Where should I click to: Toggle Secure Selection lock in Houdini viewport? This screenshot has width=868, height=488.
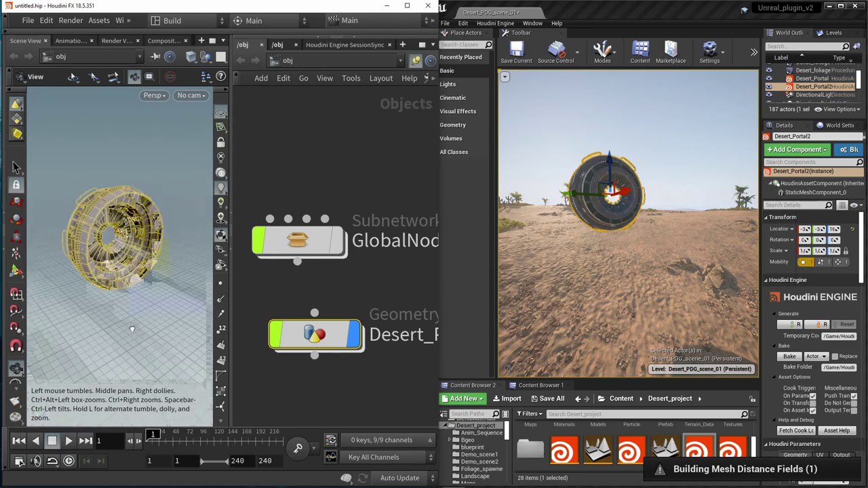click(16, 184)
